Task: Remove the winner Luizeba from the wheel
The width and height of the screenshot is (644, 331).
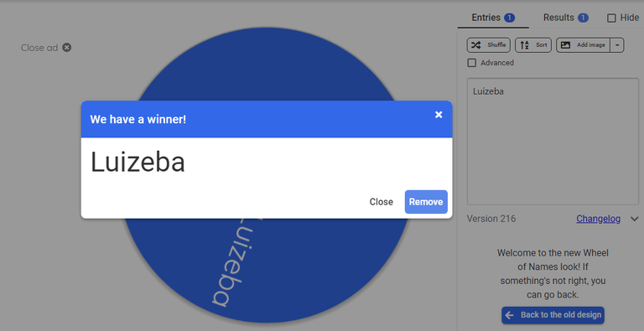Action: 426,202
